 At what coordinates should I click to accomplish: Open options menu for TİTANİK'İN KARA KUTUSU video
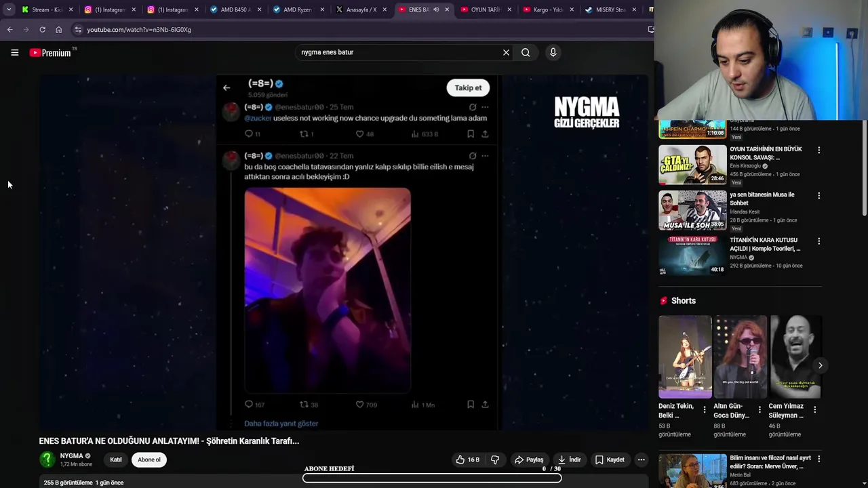tap(818, 241)
